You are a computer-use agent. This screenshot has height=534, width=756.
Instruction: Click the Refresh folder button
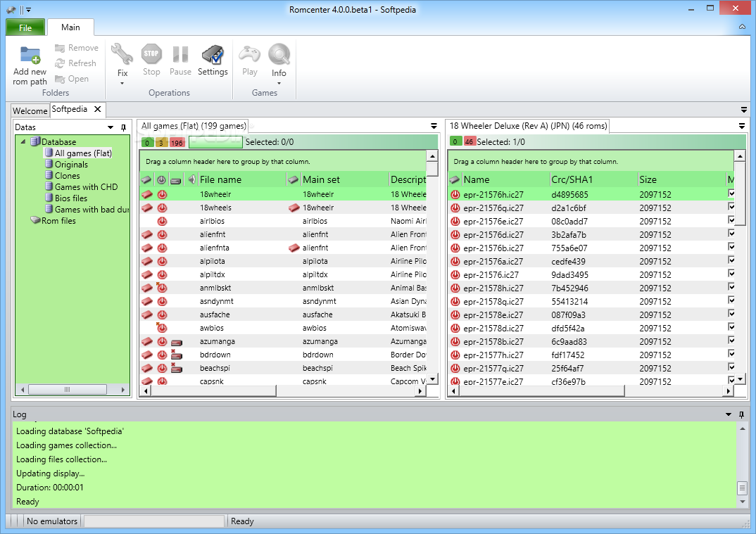point(75,63)
